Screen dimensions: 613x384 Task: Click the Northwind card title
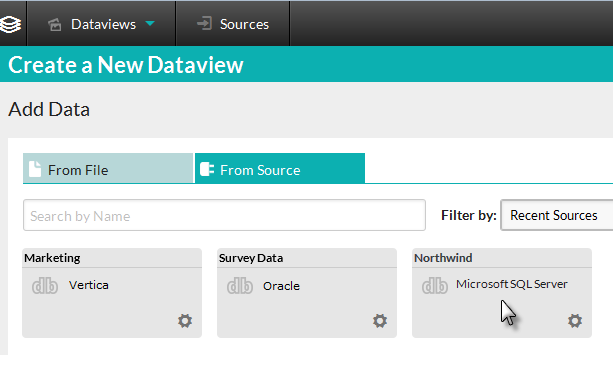[x=443, y=258]
